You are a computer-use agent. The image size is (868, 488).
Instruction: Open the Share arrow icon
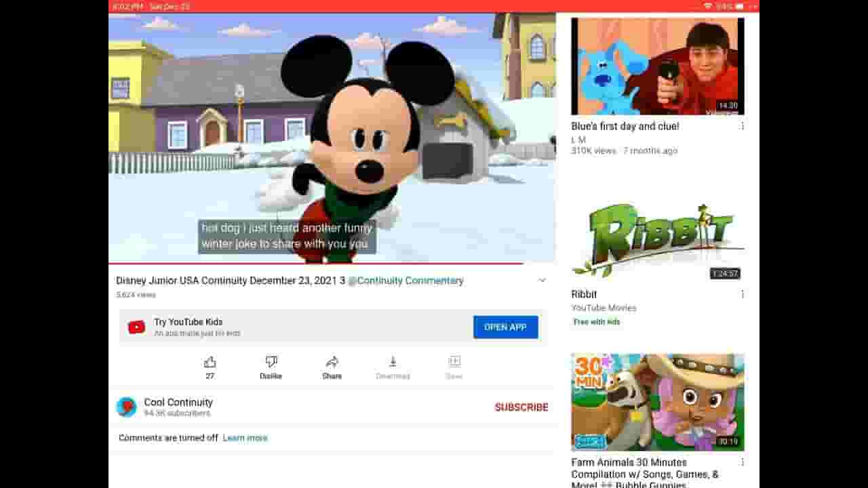[332, 362]
